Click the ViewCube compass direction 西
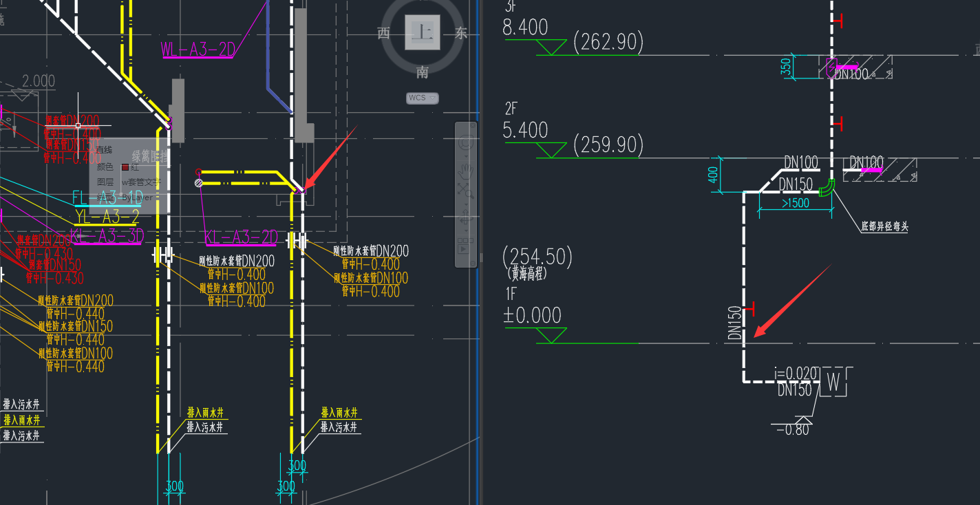This screenshot has height=505, width=980. point(383,33)
